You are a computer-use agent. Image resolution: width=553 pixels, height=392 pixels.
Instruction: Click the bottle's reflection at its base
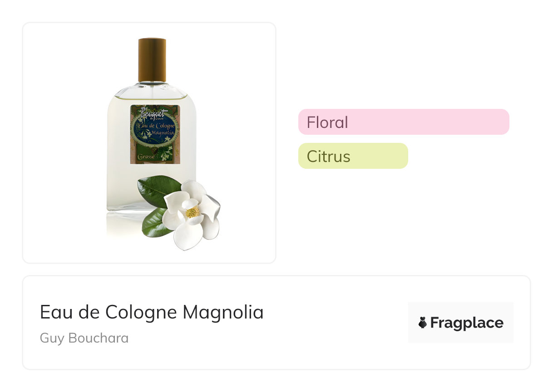(x=123, y=225)
